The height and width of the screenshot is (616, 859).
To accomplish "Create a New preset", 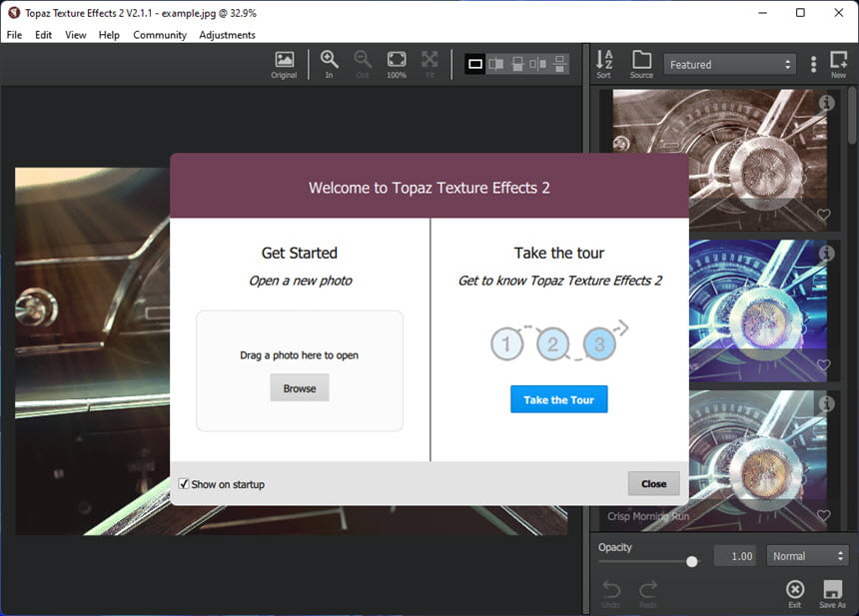I will pyautogui.click(x=838, y=64).
